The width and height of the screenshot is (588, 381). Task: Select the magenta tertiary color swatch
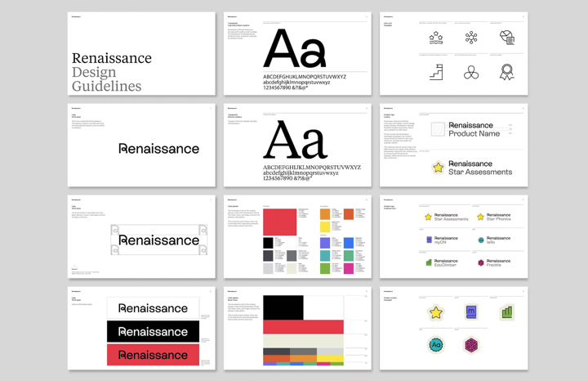point(349,267)
